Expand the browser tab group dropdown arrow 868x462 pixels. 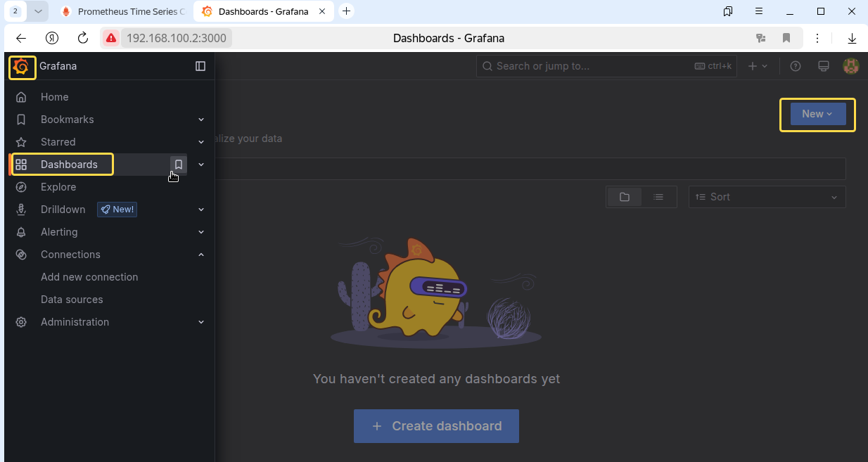click(38, 11)
